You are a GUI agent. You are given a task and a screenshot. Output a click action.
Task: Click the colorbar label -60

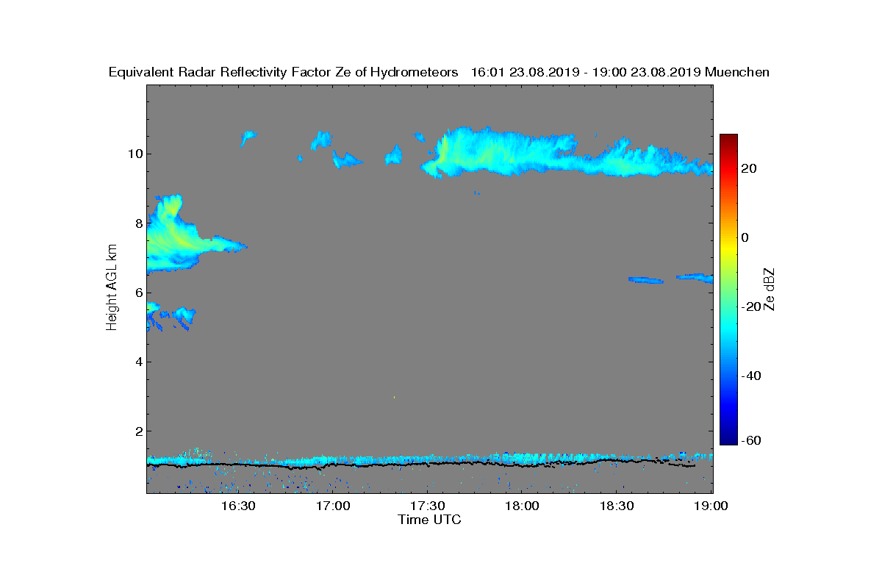(751, 440)
